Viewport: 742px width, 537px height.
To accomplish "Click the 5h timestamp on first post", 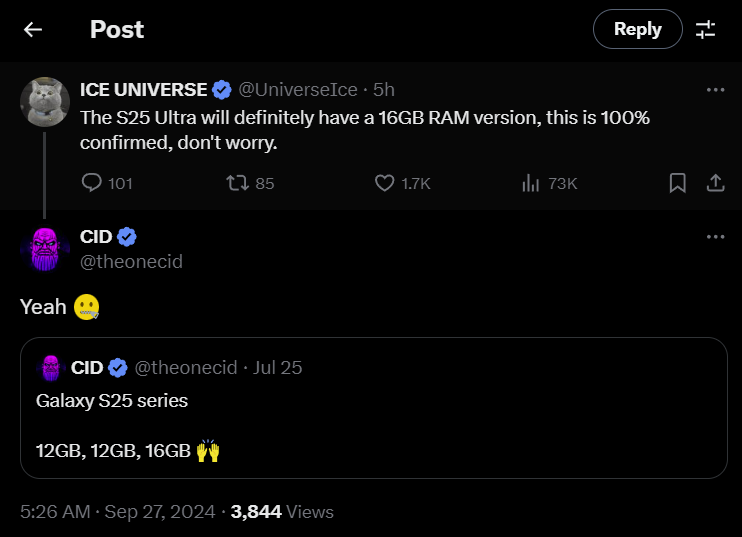I will (x=384, y=90).
